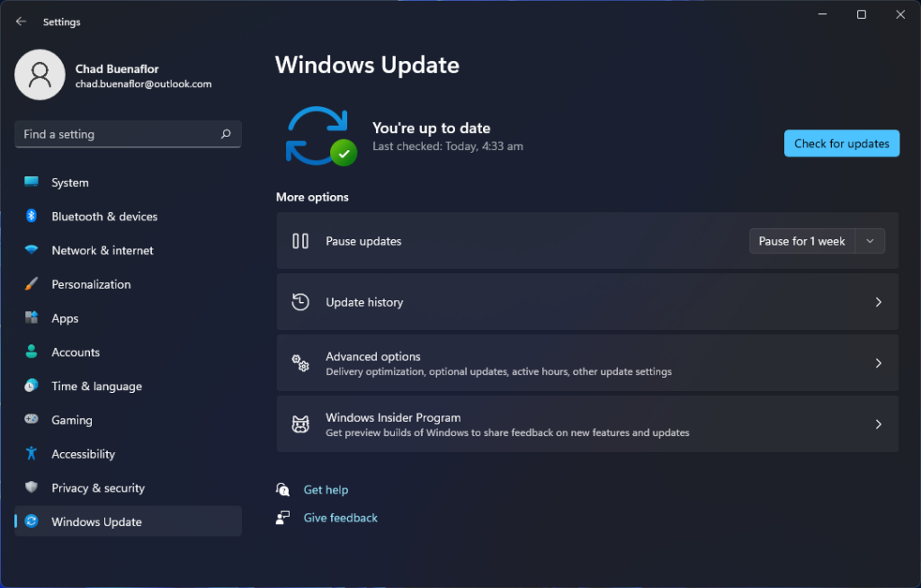Open Accessibility settings

(128, 453)
